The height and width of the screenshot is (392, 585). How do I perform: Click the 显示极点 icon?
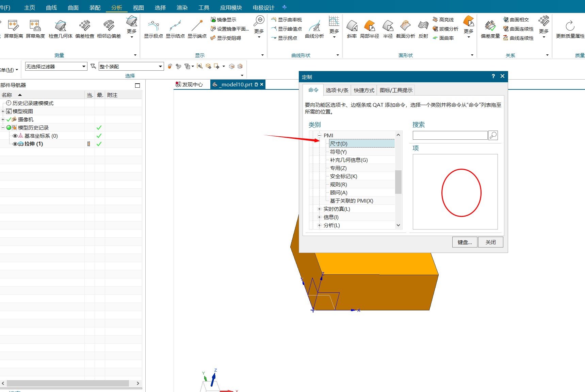tap(153, 29)
